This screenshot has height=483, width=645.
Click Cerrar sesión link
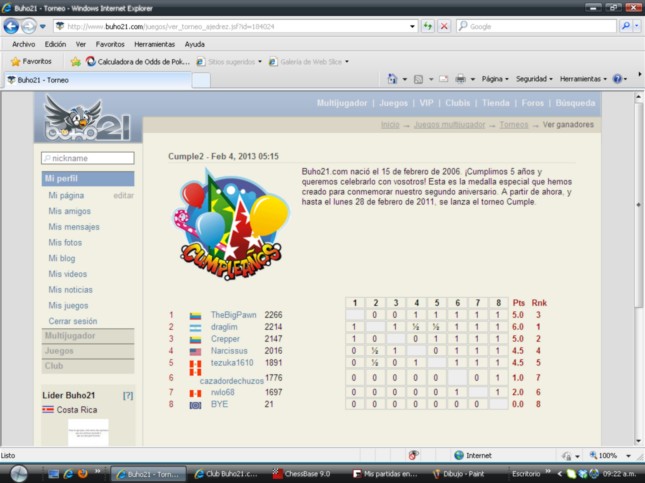73,321
